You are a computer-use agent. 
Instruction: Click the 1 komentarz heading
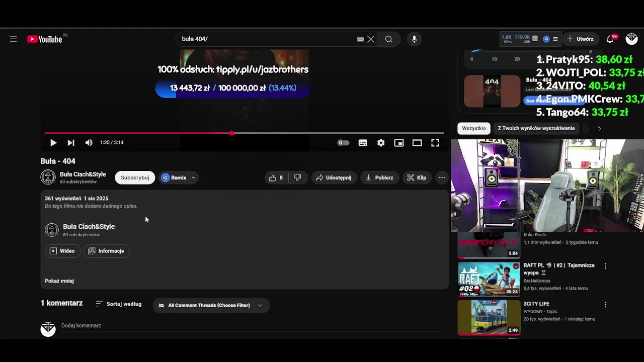tap(61, 303)
